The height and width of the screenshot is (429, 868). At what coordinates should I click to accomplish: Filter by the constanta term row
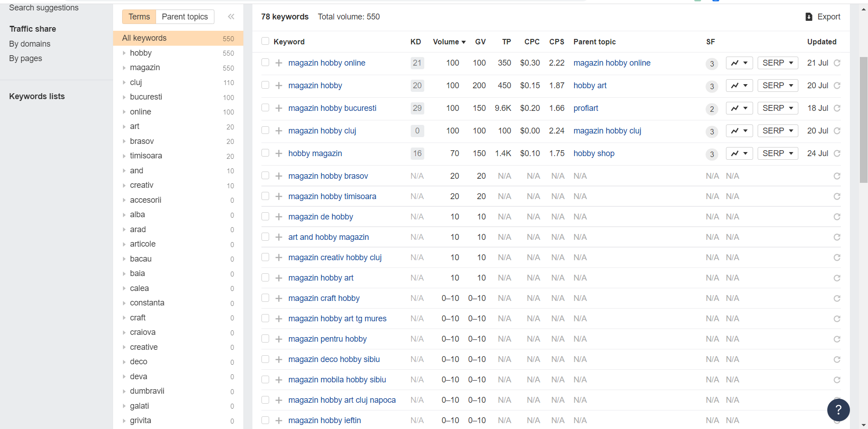point(178,303)
